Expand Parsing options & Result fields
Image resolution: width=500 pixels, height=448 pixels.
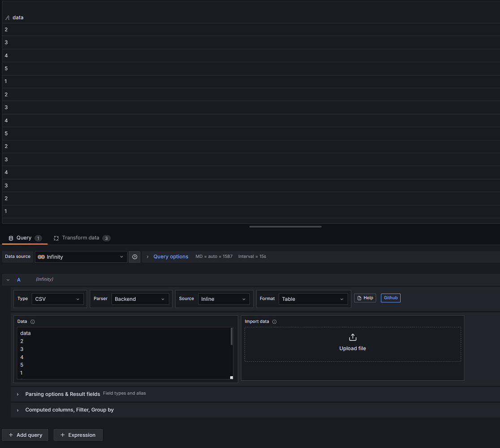pyautogui.click(x=17, y=394)
